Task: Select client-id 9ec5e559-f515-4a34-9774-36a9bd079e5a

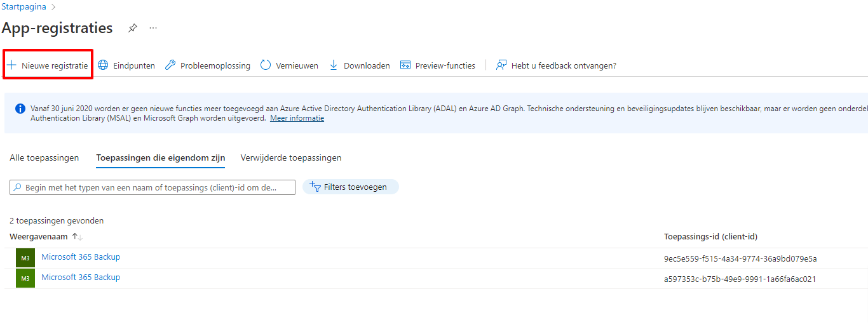Action: click(x=740, y=258)
